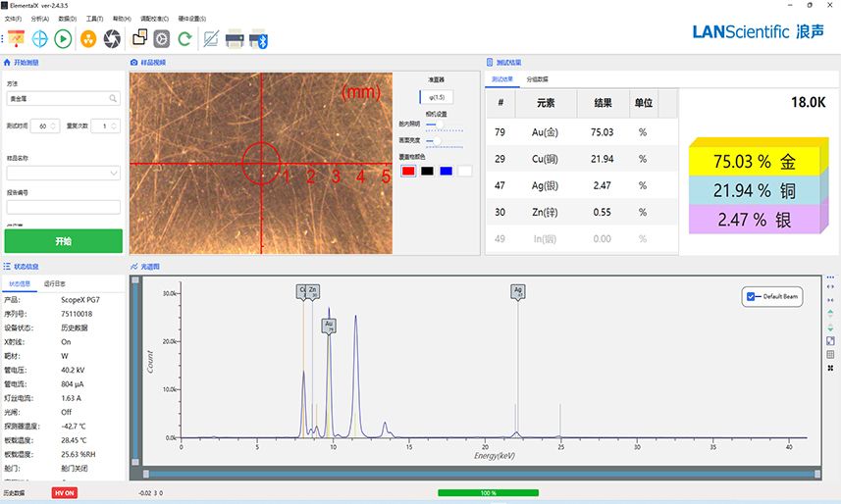
Task: Open the 文件(F) menu
Action: click(13, 19)
